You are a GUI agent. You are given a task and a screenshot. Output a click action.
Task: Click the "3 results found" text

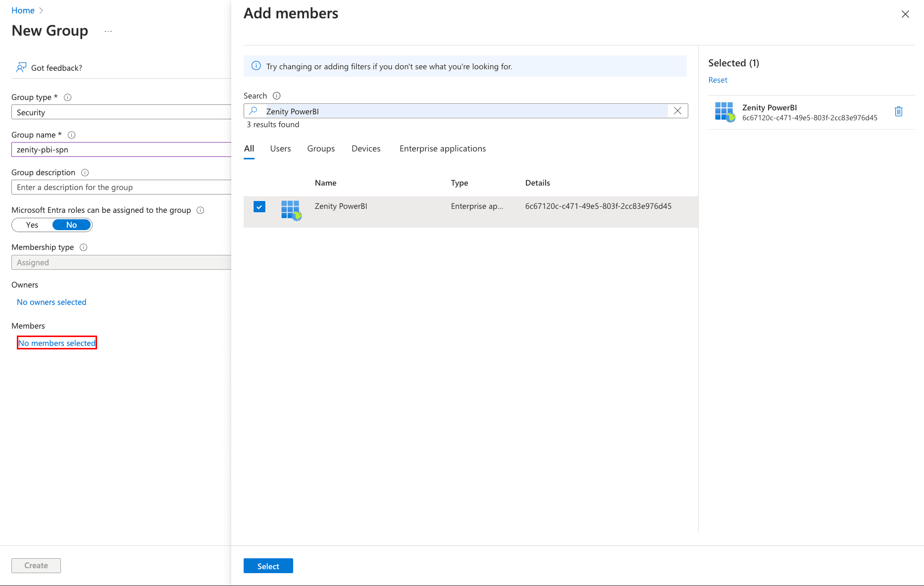coord(273,125)
